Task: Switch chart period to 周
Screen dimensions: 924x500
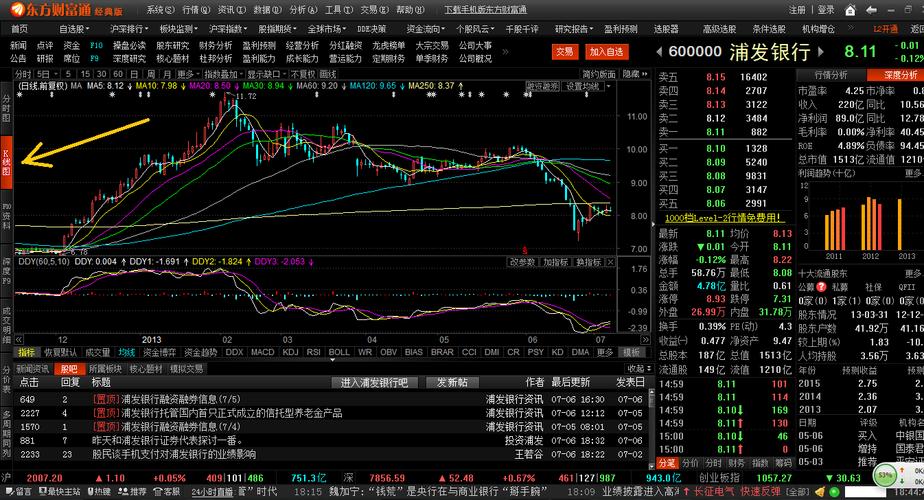Action: 151,74
